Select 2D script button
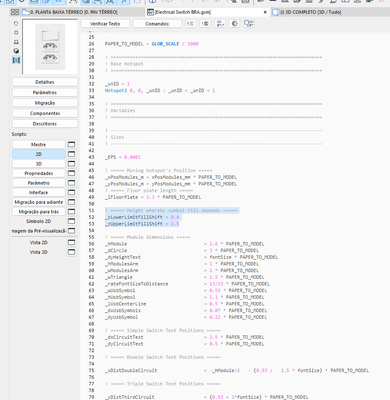The width and height of the screenshot is (390, 400). 39,154
